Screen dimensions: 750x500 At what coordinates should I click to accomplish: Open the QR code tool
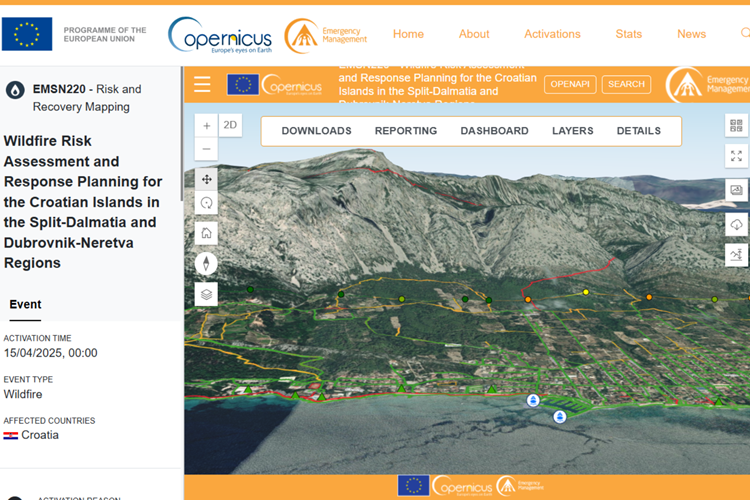coord(736,126)
